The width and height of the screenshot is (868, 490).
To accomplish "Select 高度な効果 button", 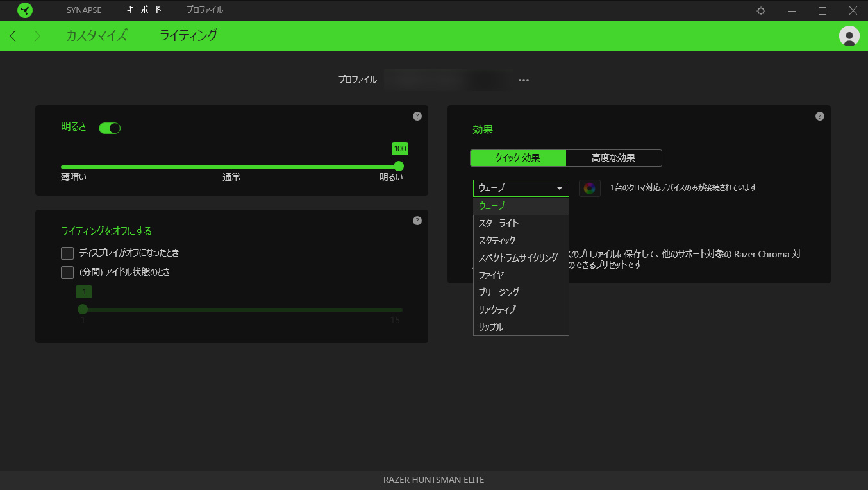I will pyautogui.click(x=613, y=158).
